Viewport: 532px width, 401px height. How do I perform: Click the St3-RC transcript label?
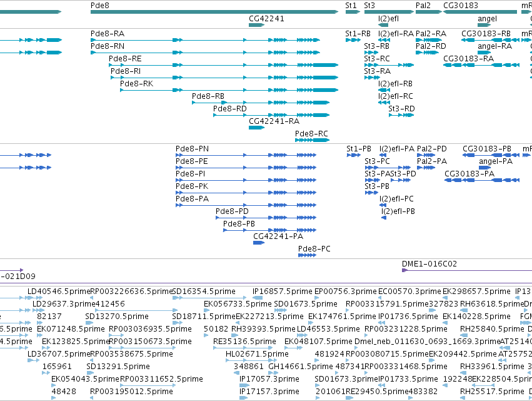pyautogui.click(x=376, y=59)
